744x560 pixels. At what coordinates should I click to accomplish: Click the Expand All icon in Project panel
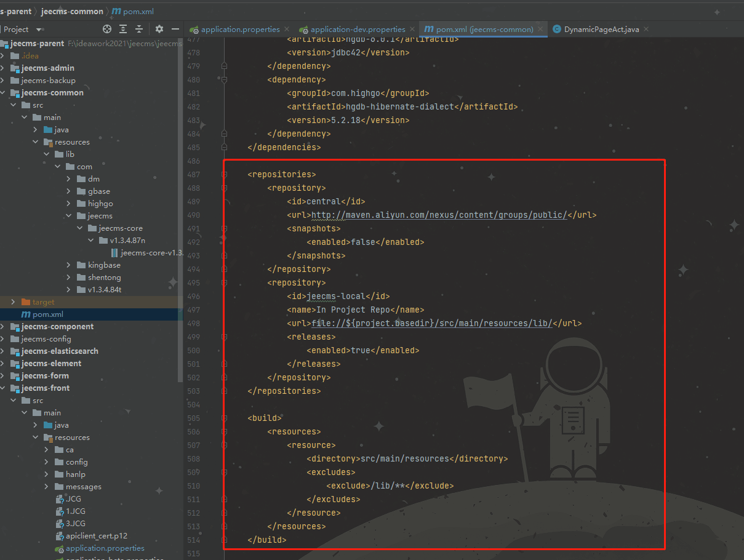pos(124,29)
